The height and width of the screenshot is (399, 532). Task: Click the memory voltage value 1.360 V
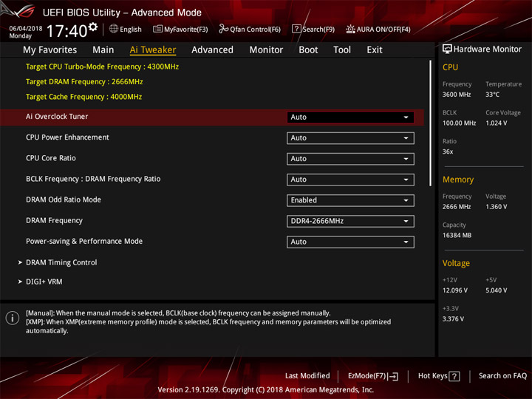[497, 207]
